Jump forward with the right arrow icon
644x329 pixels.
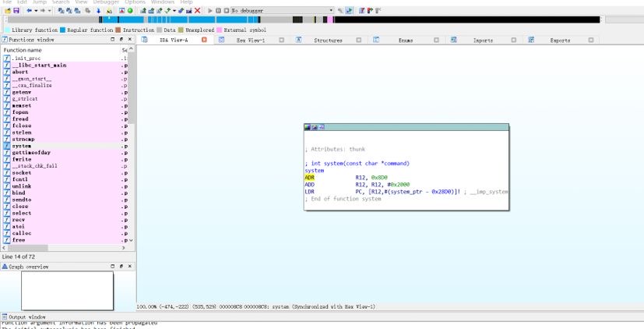click(x=43, y=11)
